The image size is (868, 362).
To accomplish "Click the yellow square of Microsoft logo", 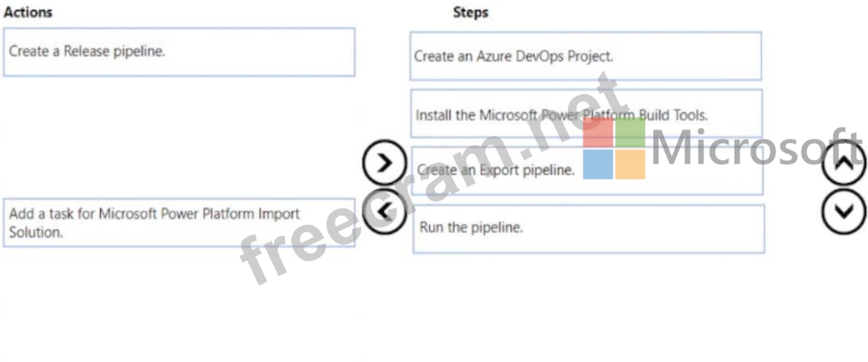I will [630, 164].
